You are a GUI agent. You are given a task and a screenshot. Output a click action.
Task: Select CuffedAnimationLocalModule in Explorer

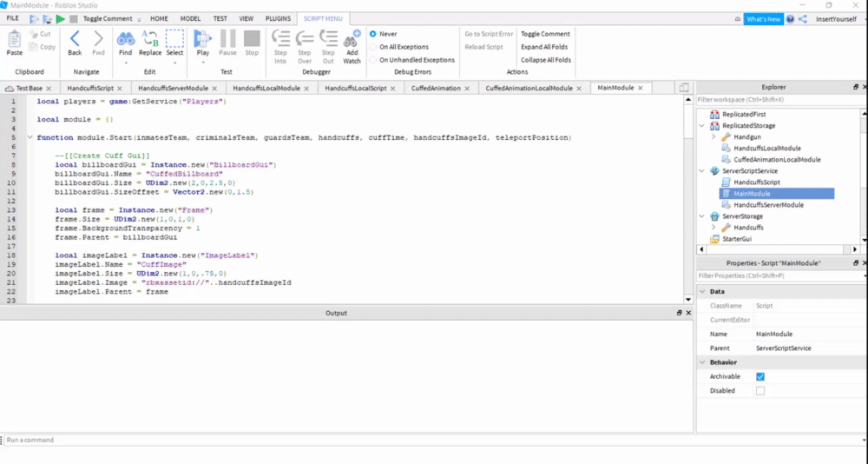tap(777, 160)
